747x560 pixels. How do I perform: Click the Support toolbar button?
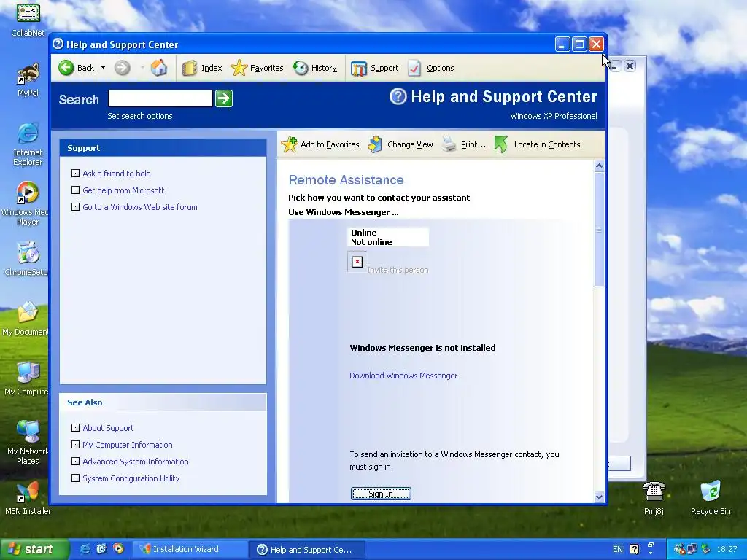374,68
